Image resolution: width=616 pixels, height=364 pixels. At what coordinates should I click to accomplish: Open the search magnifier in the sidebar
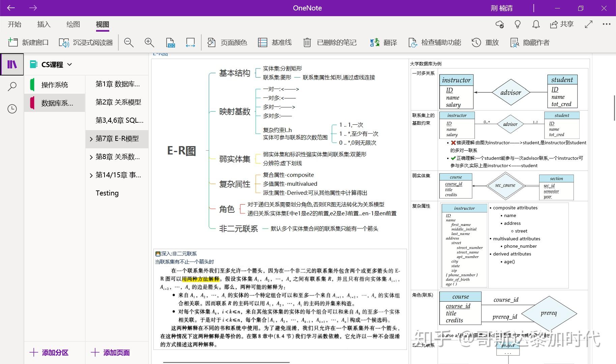(x=12, y=87)
